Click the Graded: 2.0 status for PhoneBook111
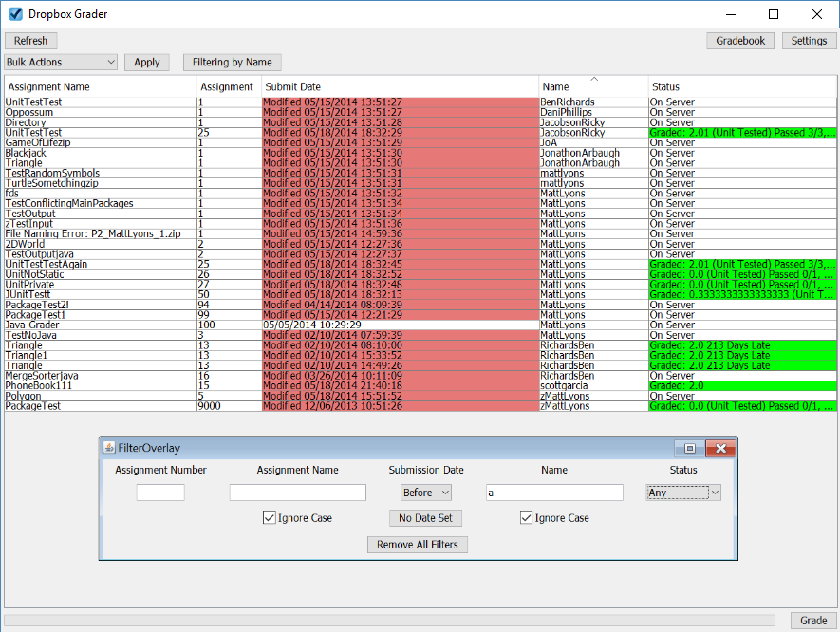Viewport: 840px width, 632px height. (742, 386)
